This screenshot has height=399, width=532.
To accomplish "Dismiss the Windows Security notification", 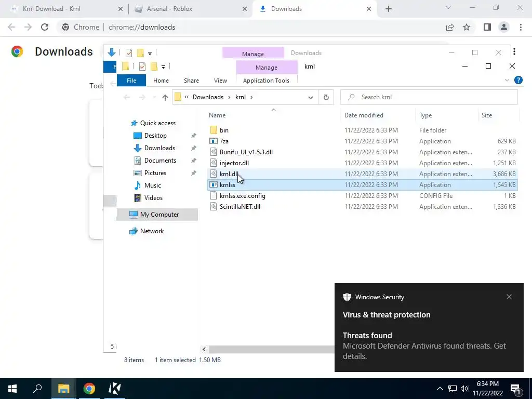I will (x=509, y=297).
